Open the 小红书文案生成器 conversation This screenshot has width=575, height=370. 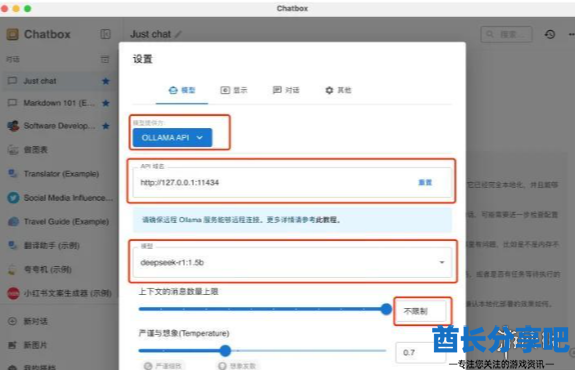click(x=59, y=293)
